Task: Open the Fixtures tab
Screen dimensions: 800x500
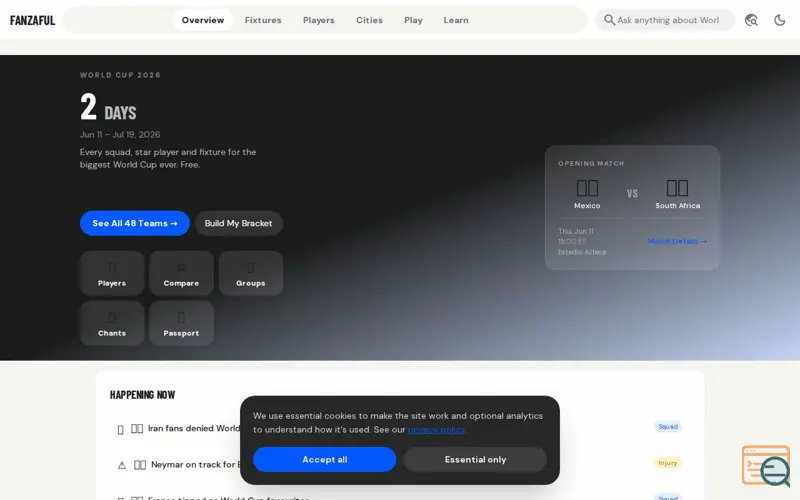Action: pyautogui.click(x=263, y=20)
